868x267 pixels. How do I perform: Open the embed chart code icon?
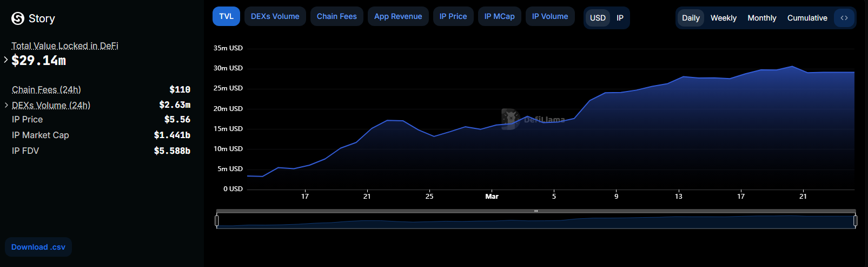(x=844, y=18)
